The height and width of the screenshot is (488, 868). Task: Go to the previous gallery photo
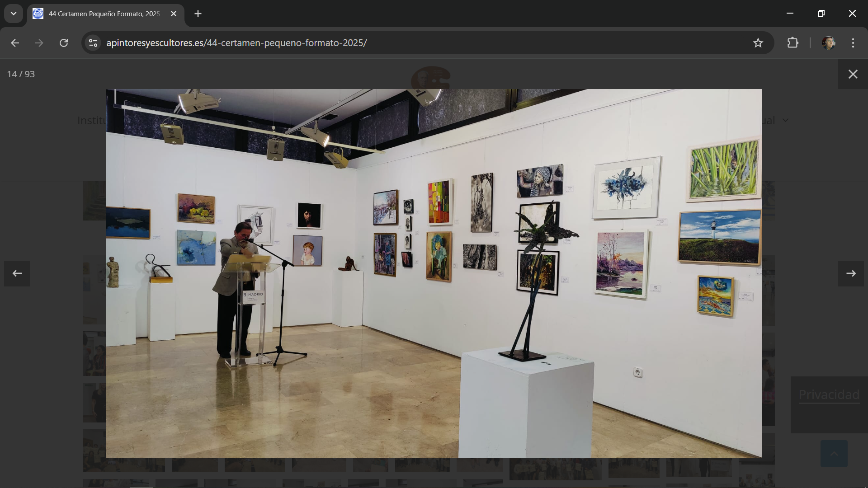(x=17, y=273)
